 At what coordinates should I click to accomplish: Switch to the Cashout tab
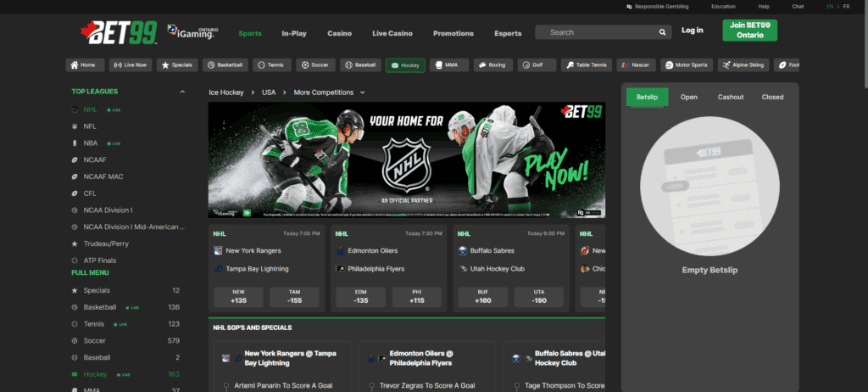(x=731, y=97)
